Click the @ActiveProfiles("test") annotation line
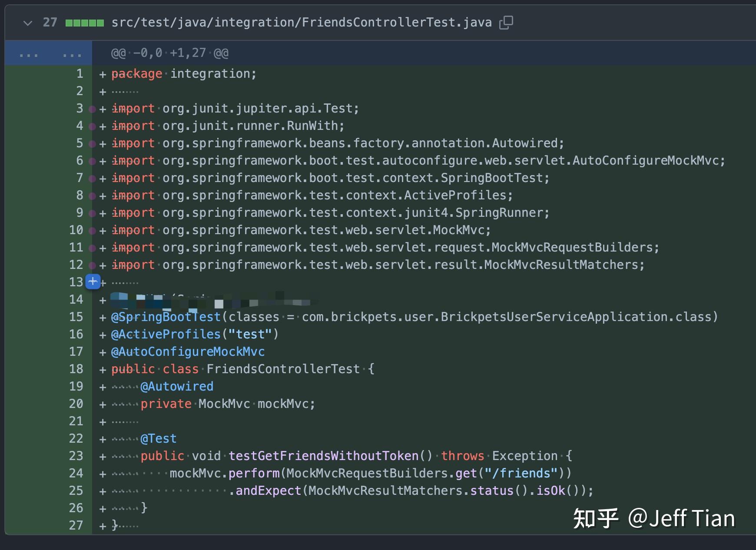The image size is (756, 550). 195,334
